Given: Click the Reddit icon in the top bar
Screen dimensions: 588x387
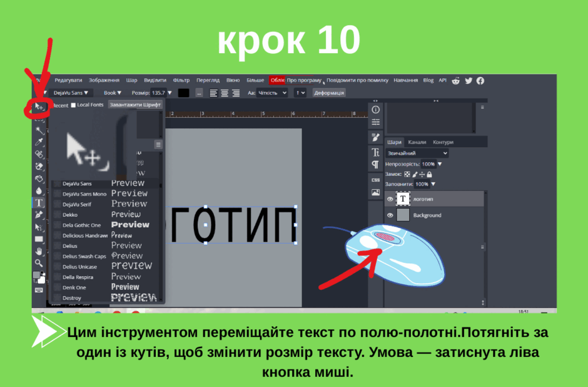Looking at the screenshot, I should click(455, 81).
